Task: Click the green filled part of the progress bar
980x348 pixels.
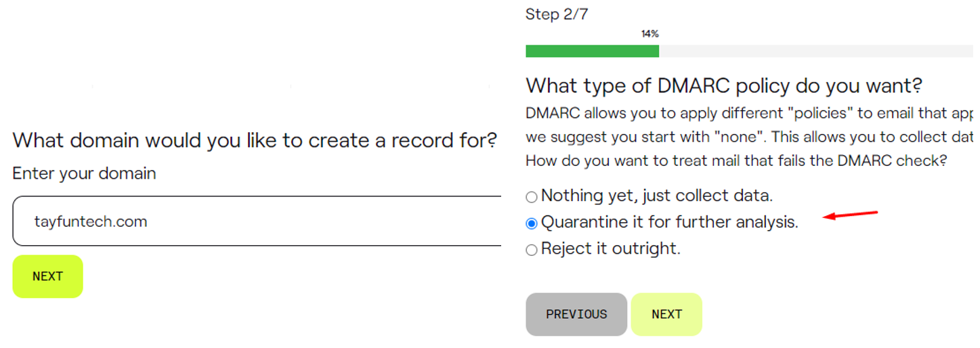Action: [x=592, y=51]
